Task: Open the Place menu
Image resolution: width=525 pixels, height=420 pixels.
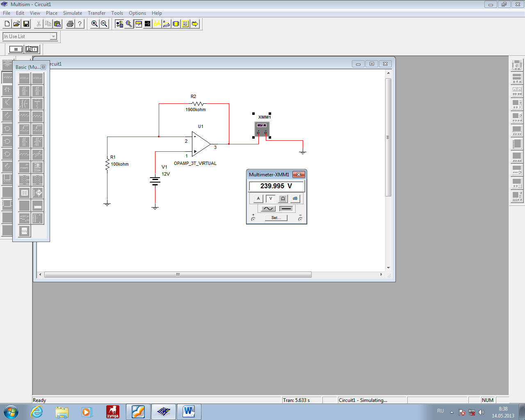Action: [52, 13]
